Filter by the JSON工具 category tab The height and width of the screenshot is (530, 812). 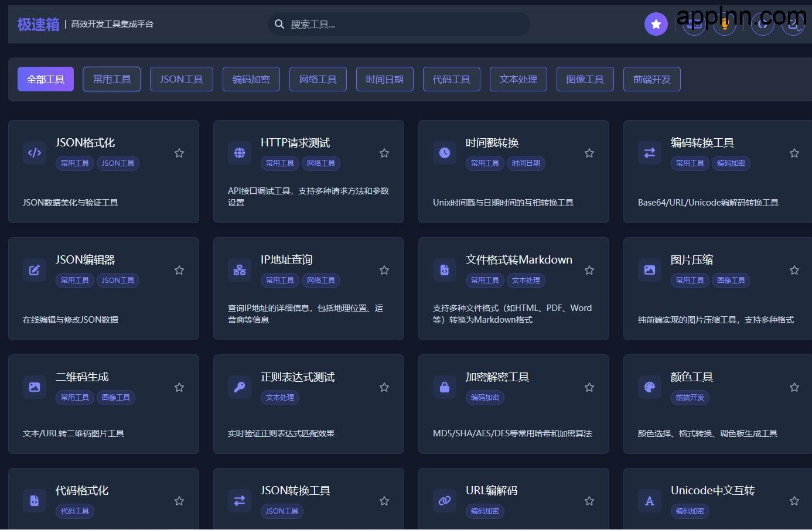[x=182, y=79]
